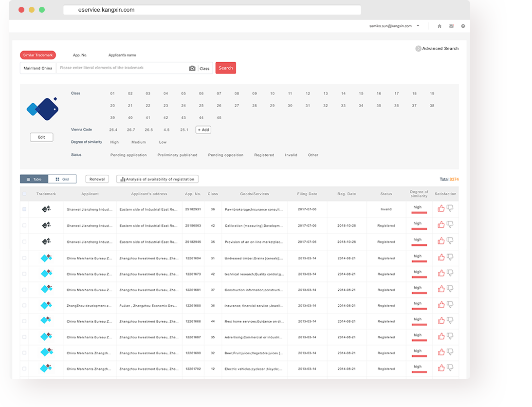
Task: Check the row for application 25186563
Action: click(24, 225)
